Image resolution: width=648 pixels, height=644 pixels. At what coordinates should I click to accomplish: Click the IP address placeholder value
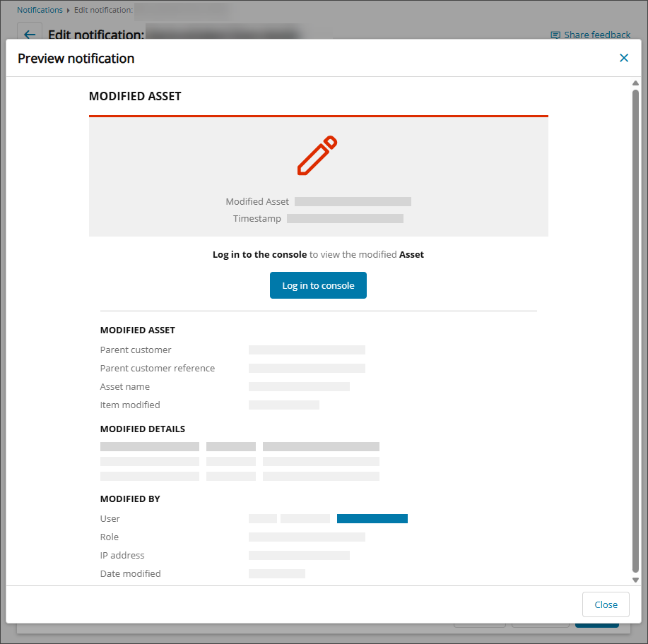click(x=299, y=555)
